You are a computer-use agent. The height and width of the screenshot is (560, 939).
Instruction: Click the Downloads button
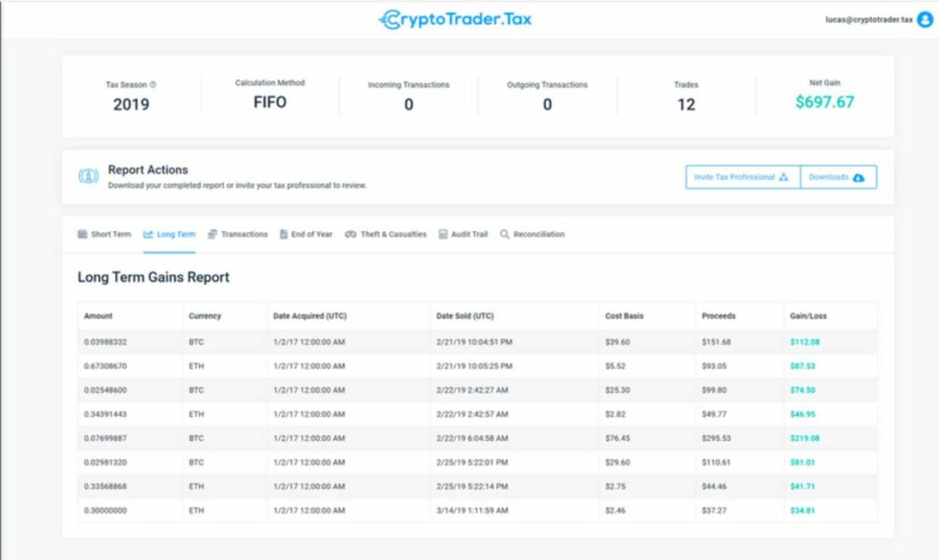pyautogui.click(x=838, y=177)
